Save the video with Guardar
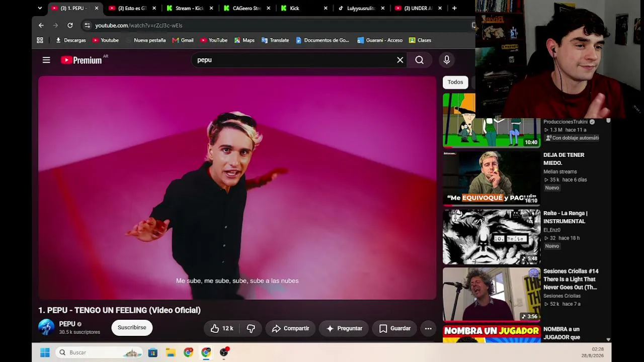Screen dimensions: 644x362 (x=394, y=328)
